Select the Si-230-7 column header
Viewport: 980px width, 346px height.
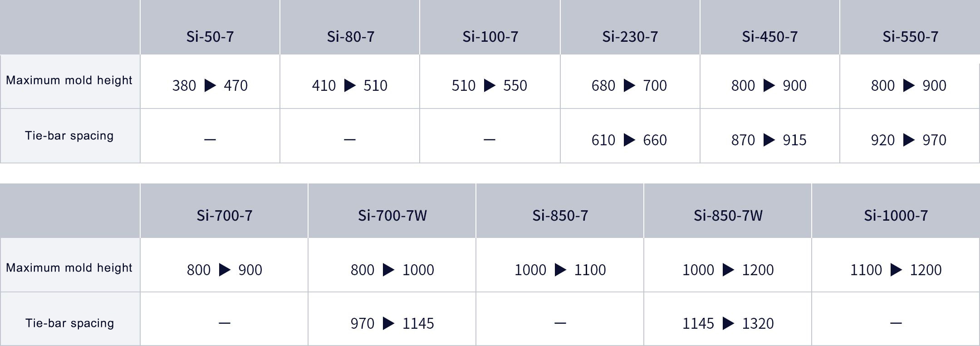tap(630, 36)
